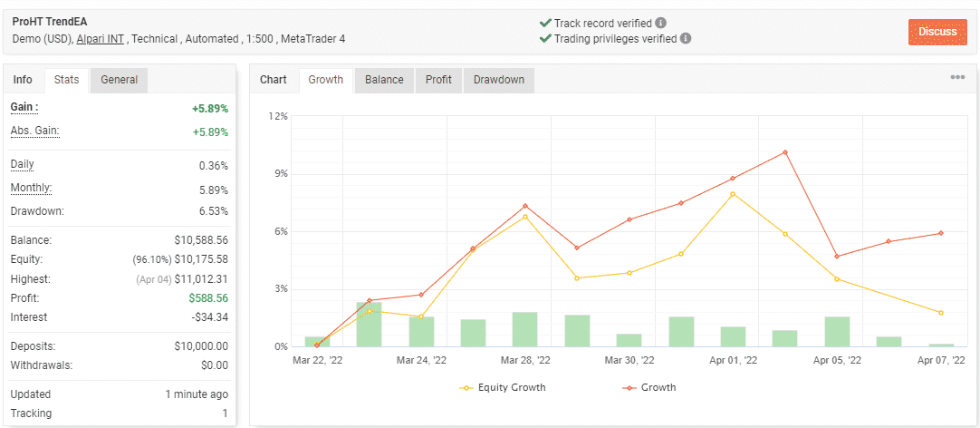Viewport: 980px width, 428px height.
Task: Click the orange Discuss button
Action: pyautogui.click(x=937, y=32)
